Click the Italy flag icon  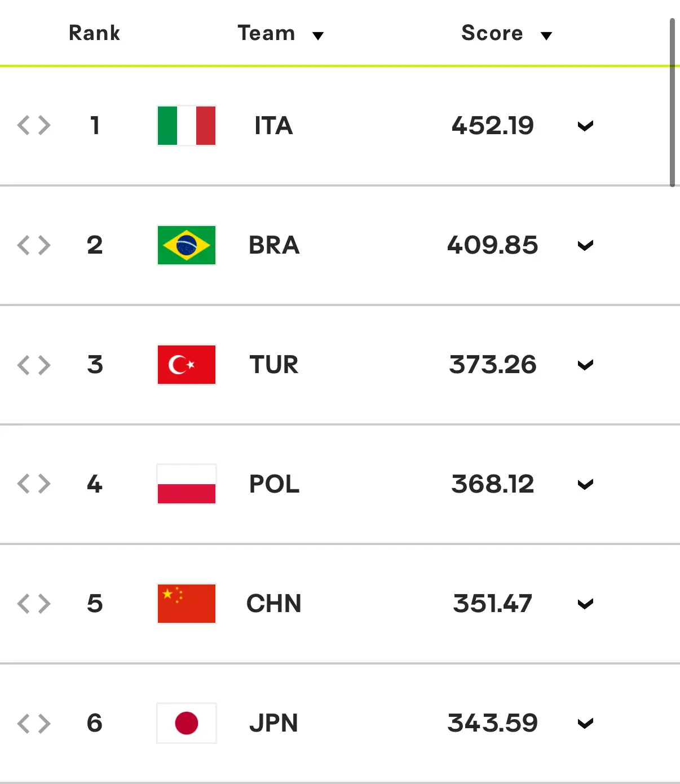[187, 126]
